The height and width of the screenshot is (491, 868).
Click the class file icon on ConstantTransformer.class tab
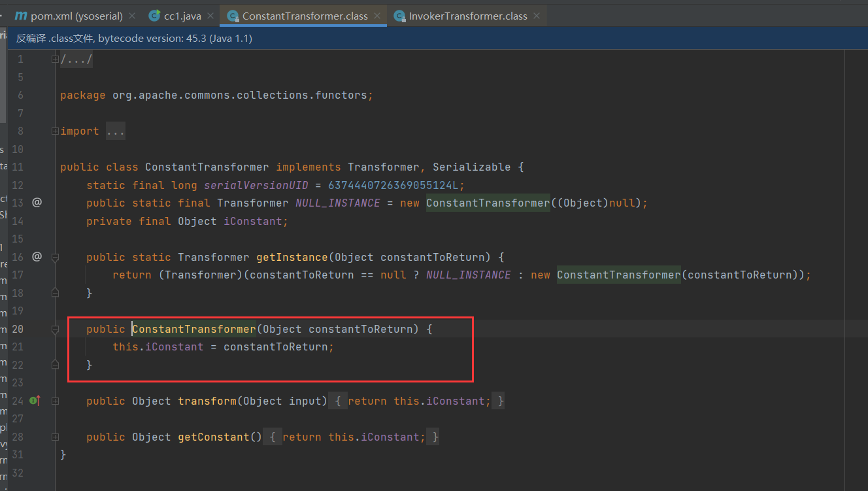coord(233,16)
